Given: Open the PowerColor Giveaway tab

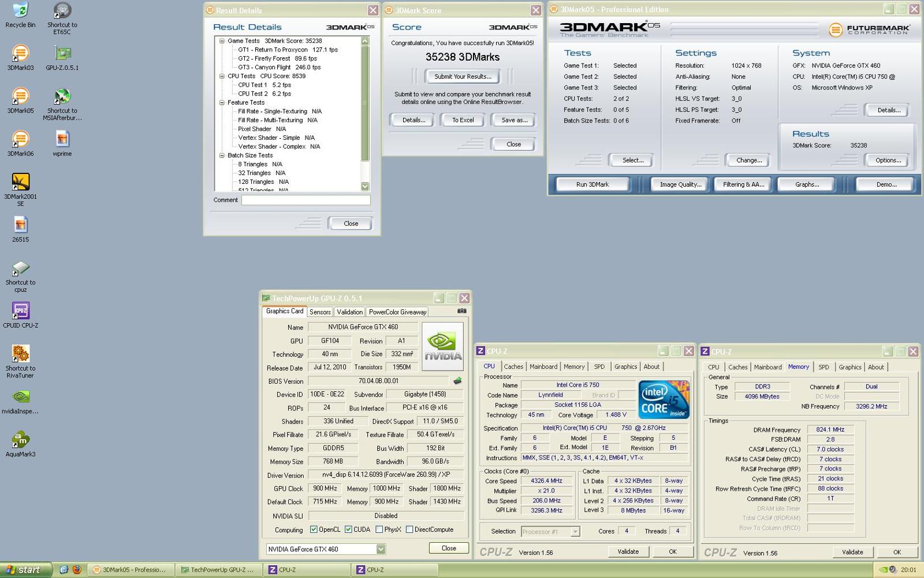Looking at the screenshot, I should 397,312.
